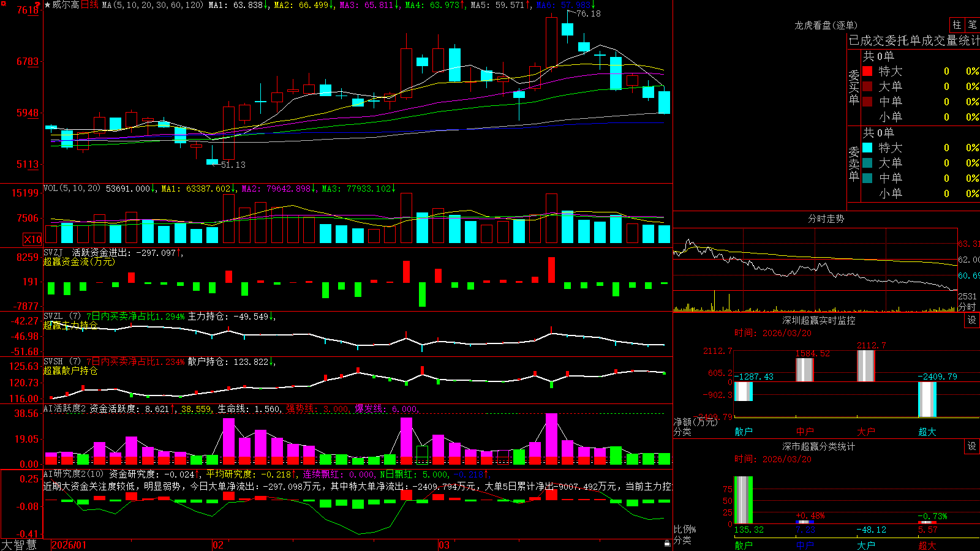This screenshot has height=551, width=980.
Task: Click the SVZJ indicator name
Action: pos(53,252)
